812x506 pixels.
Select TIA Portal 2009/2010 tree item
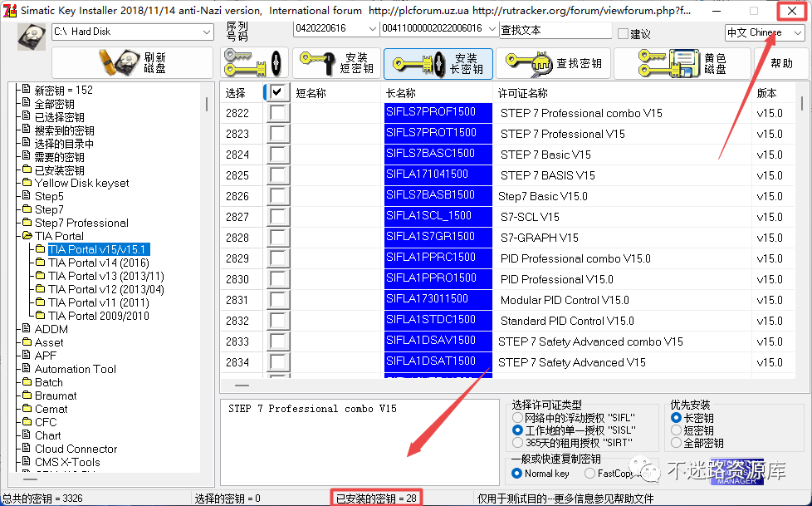(x=99, y=316)
